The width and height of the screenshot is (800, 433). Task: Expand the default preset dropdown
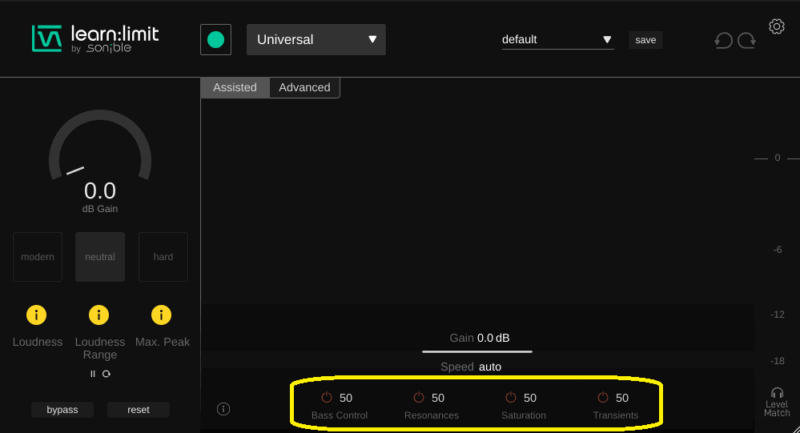coord(557,40)
